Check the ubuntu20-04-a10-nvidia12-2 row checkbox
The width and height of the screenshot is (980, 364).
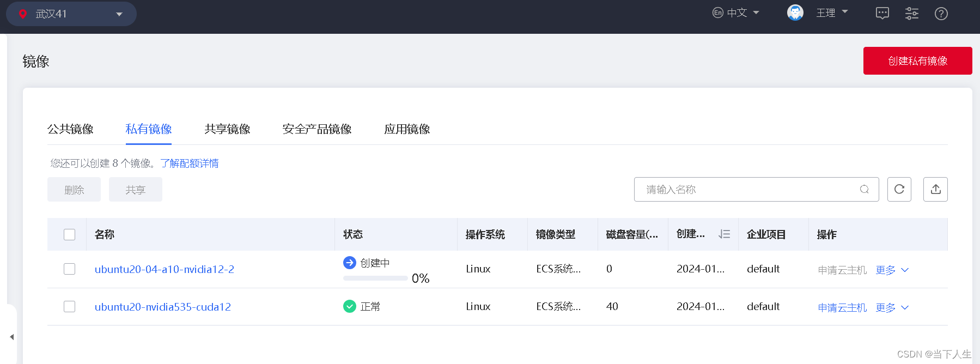click(x=70, y=269)
